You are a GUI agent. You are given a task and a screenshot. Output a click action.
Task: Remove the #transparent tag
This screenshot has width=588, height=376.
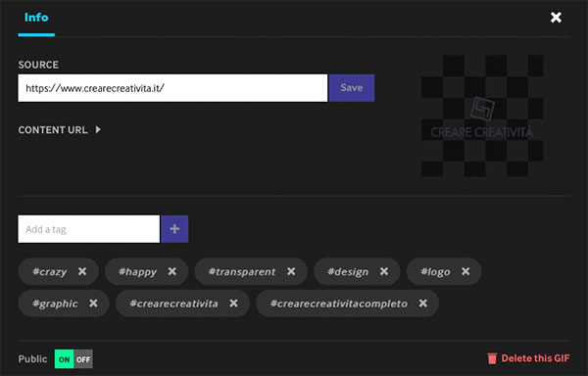tap(291, 271)
